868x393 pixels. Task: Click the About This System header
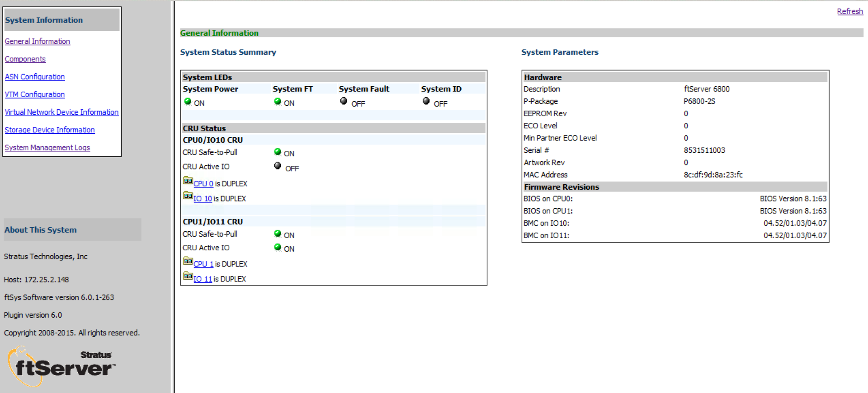72,229
